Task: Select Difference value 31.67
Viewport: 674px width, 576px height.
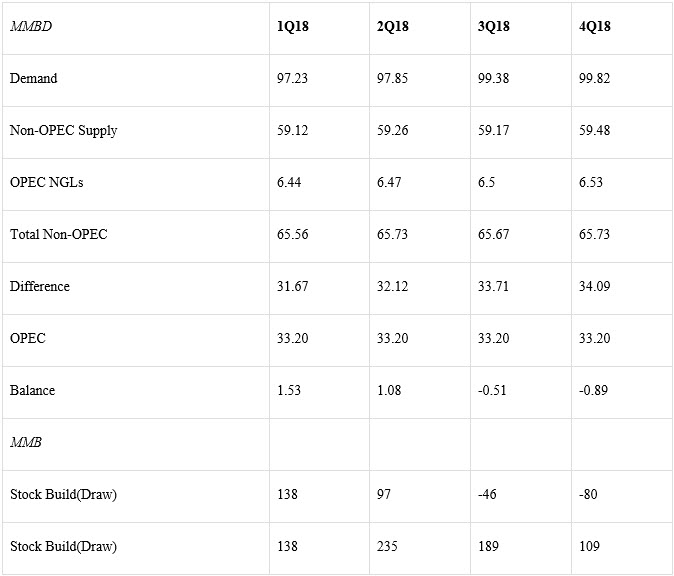Action: 292,286
